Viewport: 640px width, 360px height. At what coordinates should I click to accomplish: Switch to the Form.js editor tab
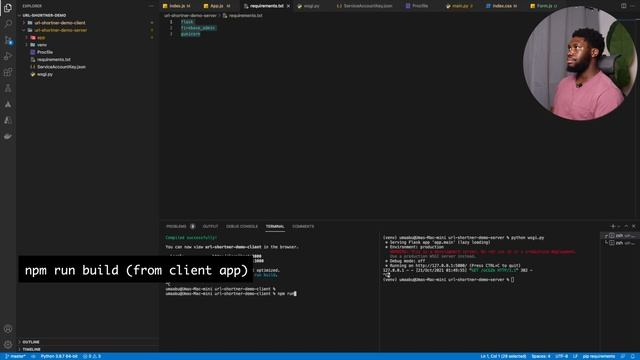(x=544, y=6)
